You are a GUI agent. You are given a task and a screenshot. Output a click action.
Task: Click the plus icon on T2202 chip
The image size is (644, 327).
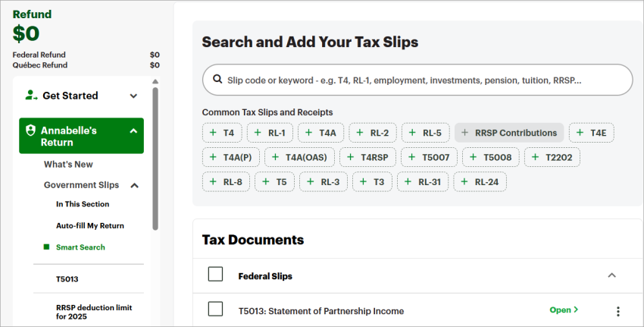click(535, 157)
